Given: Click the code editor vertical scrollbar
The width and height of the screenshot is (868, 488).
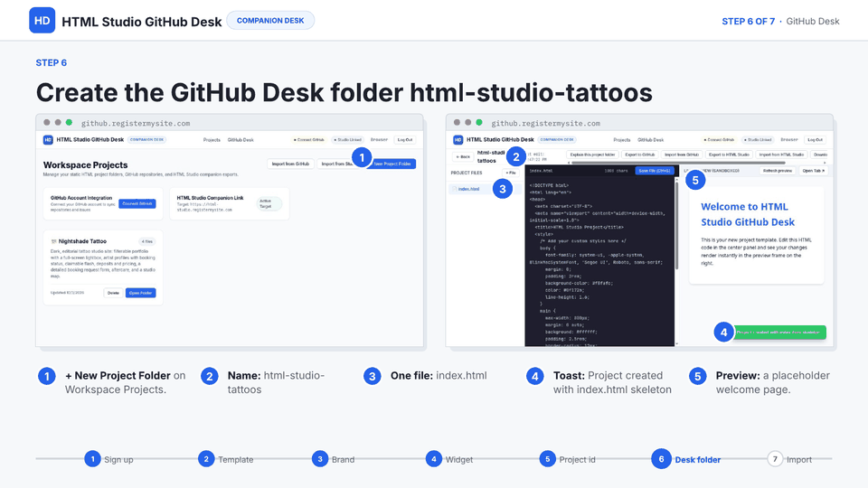Looking at the screenshot, I should [676, 224].
